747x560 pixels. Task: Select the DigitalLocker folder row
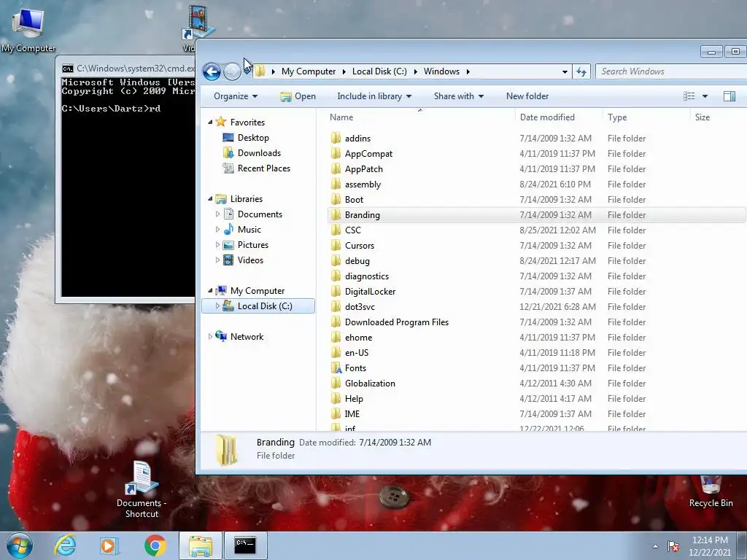click(x=537, y=292)
